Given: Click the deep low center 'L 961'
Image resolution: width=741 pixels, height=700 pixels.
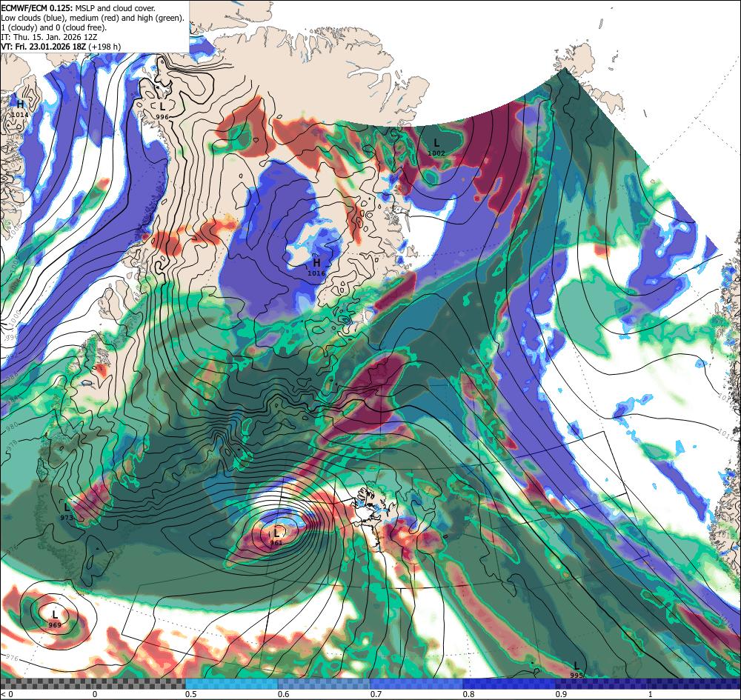Looking at the screenshot, I should point(276,537).
